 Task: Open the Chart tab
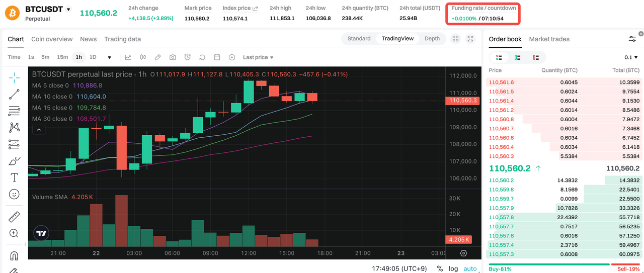pos(16,39)
